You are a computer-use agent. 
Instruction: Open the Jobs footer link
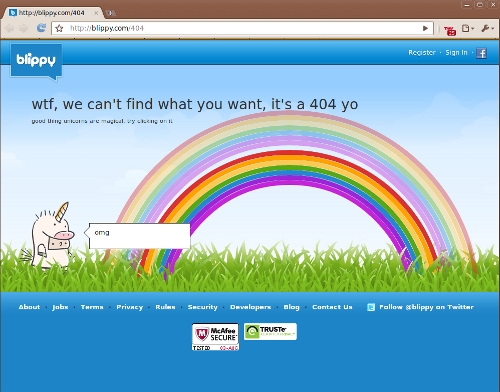coord(60,307)
